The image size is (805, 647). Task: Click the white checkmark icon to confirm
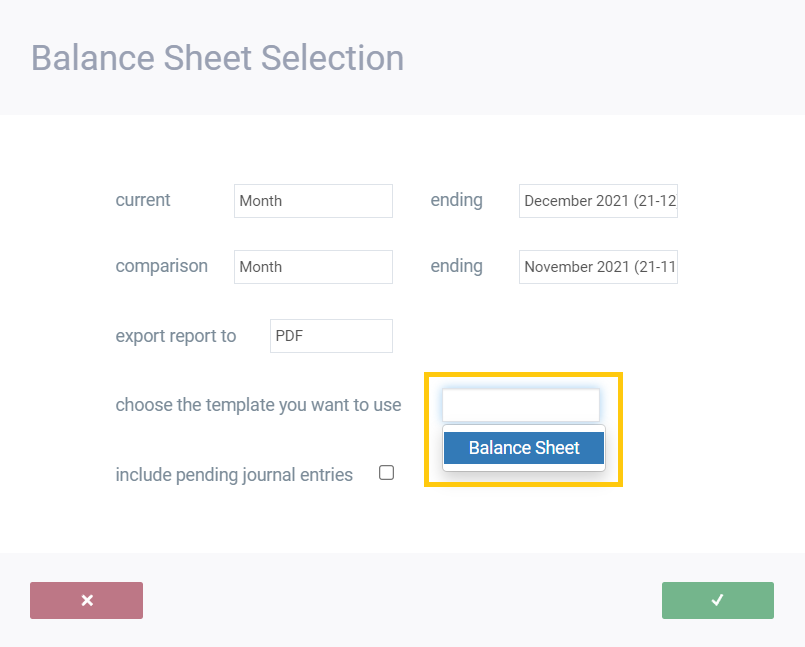click(717, 600)
